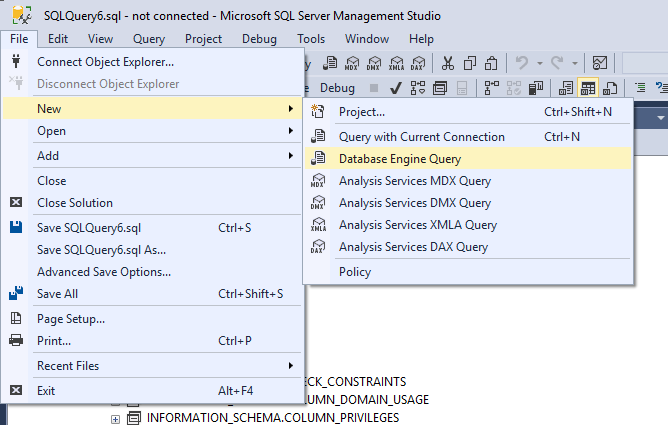Open the Undo dropdown arrow
The image size is (668, 425).
point(538,64)
